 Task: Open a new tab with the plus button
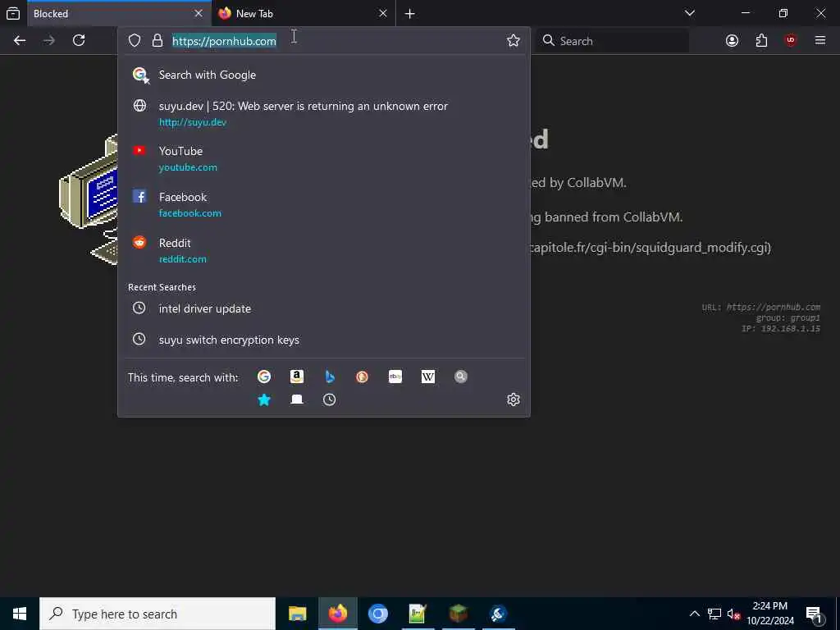click(410, 14)
